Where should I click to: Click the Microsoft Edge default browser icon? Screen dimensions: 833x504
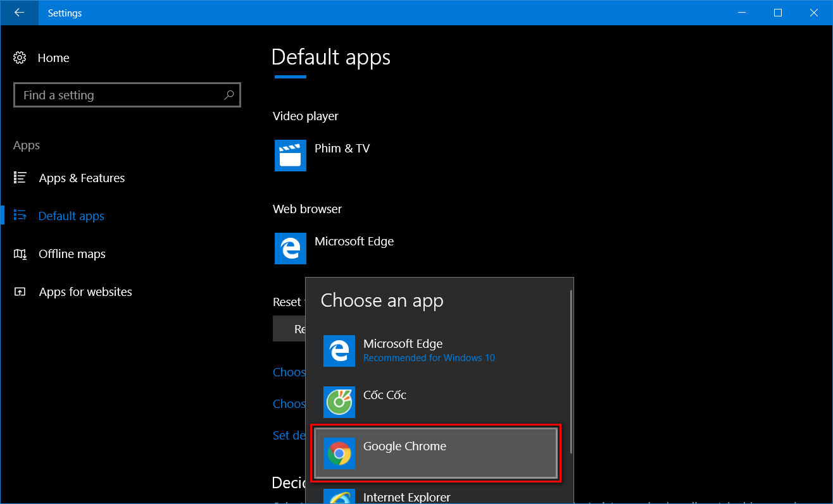coord(291,249)
